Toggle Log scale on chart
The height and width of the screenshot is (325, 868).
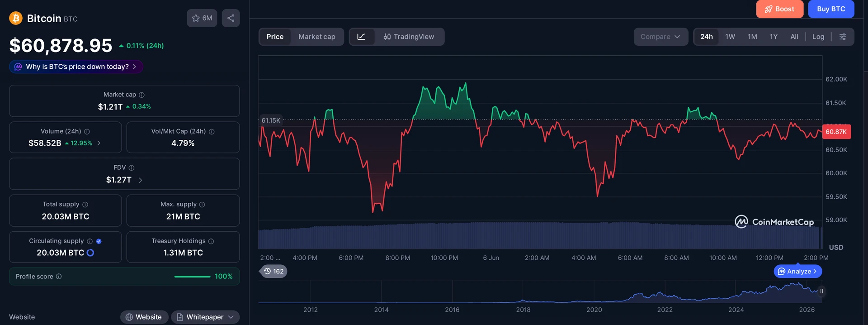click(x=818, y=37)
